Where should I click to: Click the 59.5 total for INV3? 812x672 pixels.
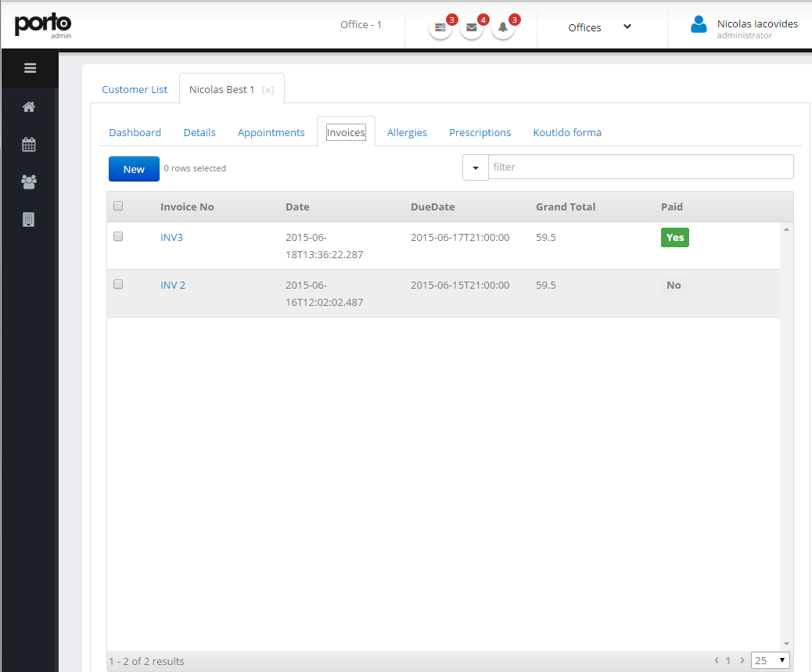point(546,238)
